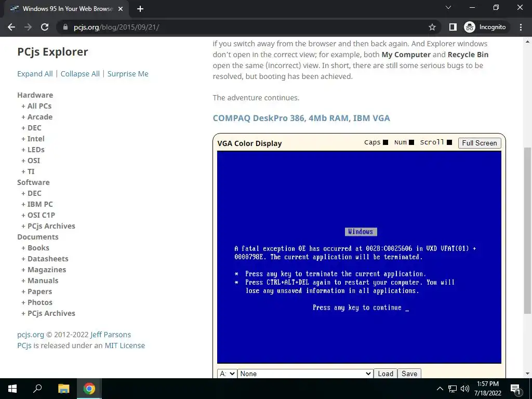This screenshot has height=399, width=532.
Task: Click the Save button
Action: (409, 374)
